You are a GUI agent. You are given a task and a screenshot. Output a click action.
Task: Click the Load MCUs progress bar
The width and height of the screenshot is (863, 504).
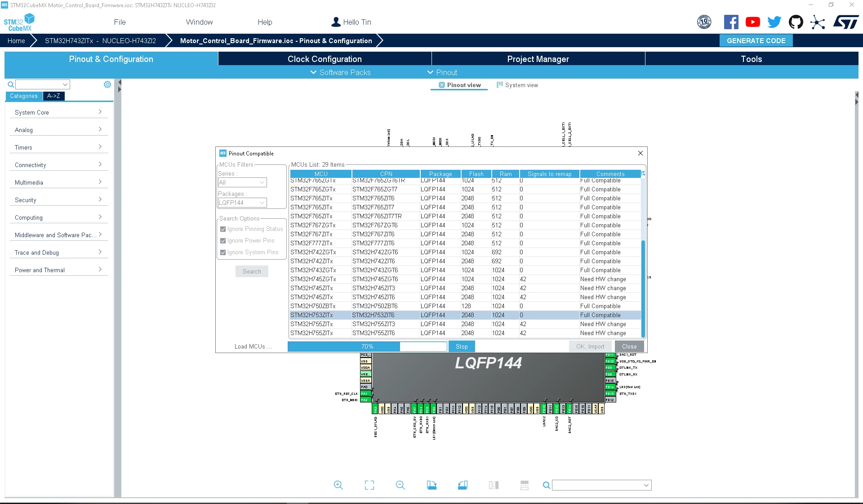pyautogui.click(x=367, y=346)
